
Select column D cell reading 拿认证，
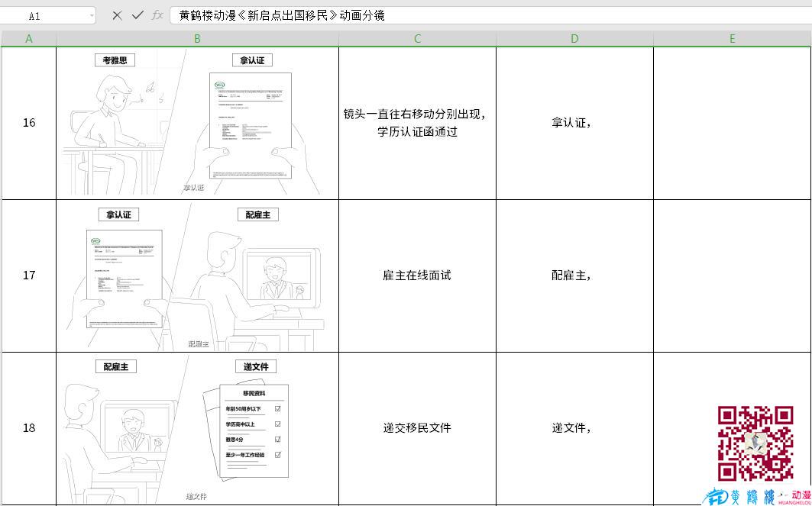tap(575, 123)
